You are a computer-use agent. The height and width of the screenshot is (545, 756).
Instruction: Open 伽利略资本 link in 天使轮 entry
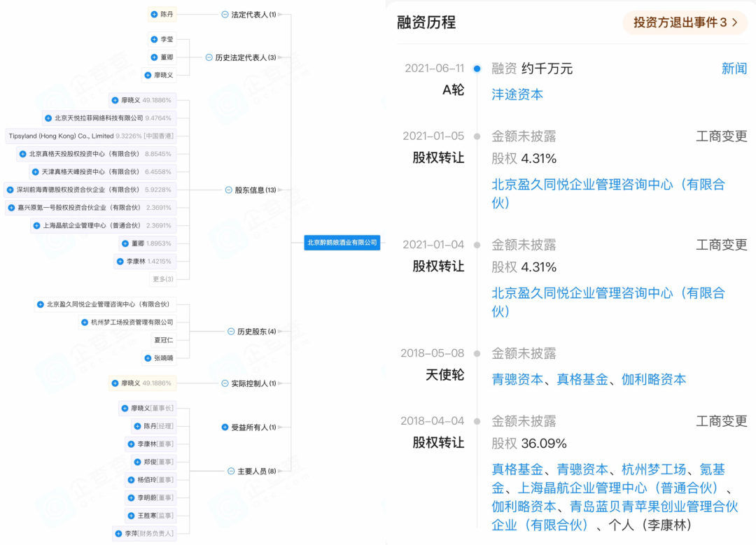click(x=653, y=379)
